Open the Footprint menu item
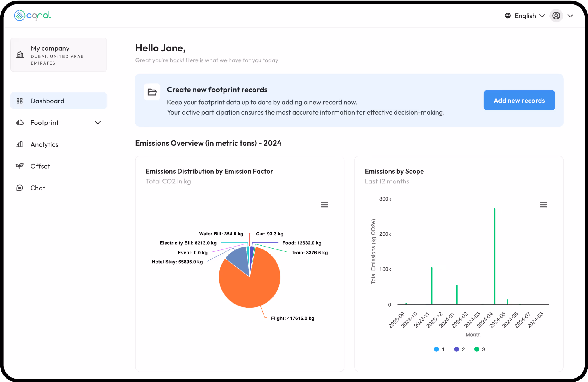 coord(59,123)
